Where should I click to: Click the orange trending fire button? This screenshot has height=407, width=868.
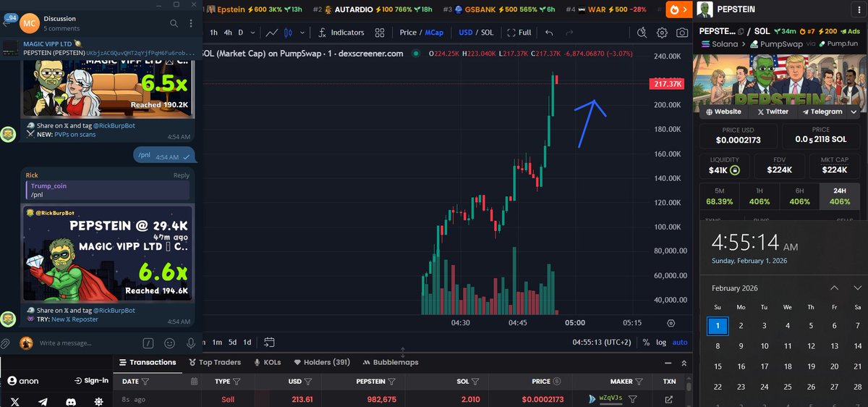tap(679, 10)
